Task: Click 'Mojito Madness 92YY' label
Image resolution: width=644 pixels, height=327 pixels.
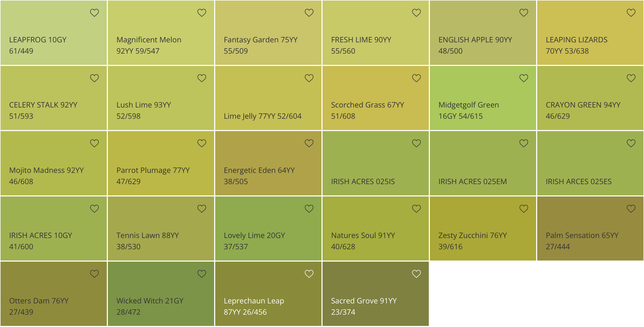Action: tap(46, 170)
